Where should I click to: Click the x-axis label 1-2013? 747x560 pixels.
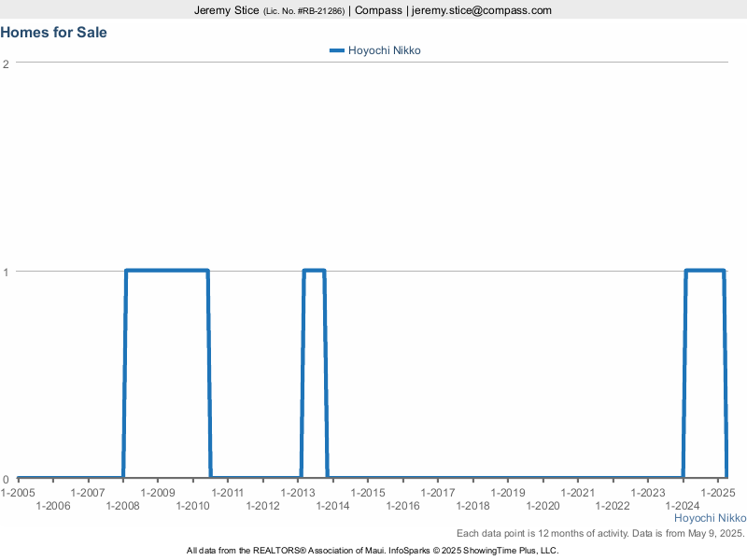298,493
